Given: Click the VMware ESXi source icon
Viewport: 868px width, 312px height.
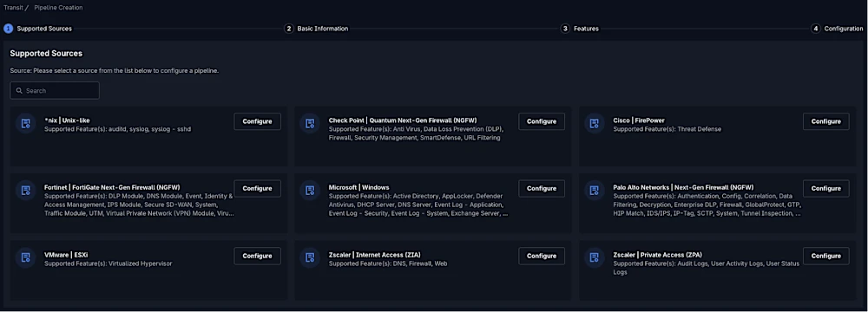Looking at the screenshot, I should [x=25, y=257].
